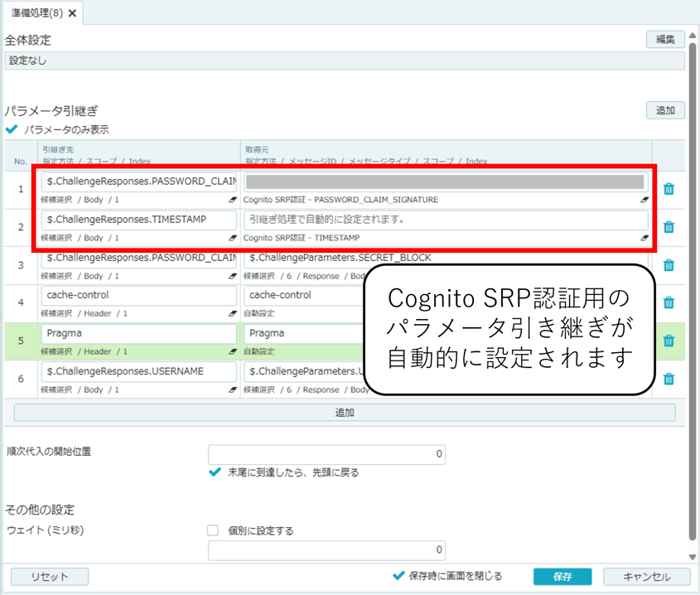Click ウェイト (ミリ秒) value field
The image size is (700, 595).
click(326, 550)
